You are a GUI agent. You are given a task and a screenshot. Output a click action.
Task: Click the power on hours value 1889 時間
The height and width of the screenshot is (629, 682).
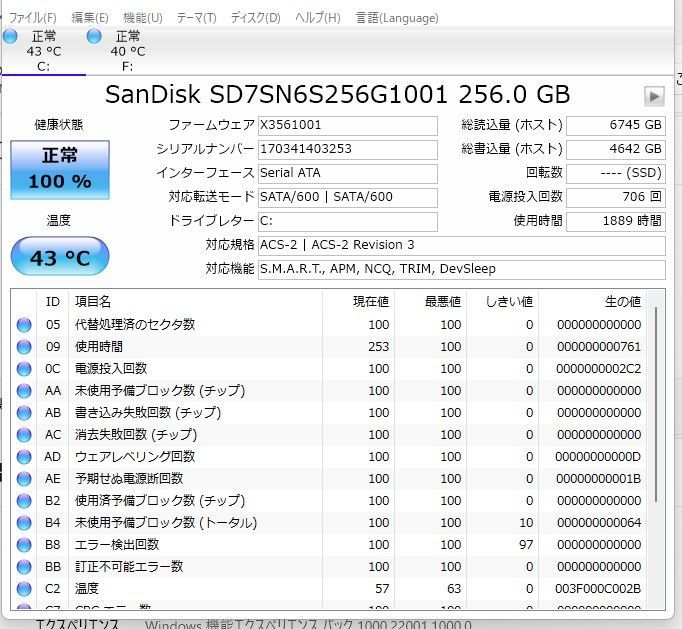[x=615, y=221]
